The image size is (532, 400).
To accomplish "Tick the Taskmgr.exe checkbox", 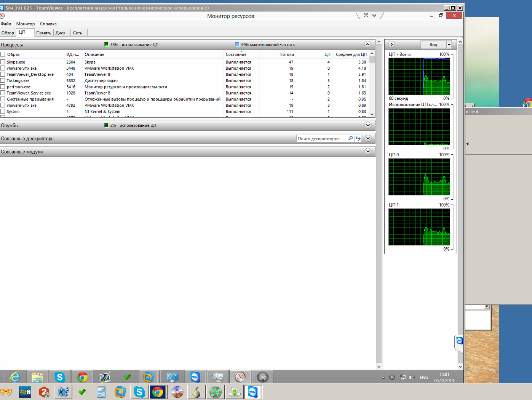I will tap(3, 80).
